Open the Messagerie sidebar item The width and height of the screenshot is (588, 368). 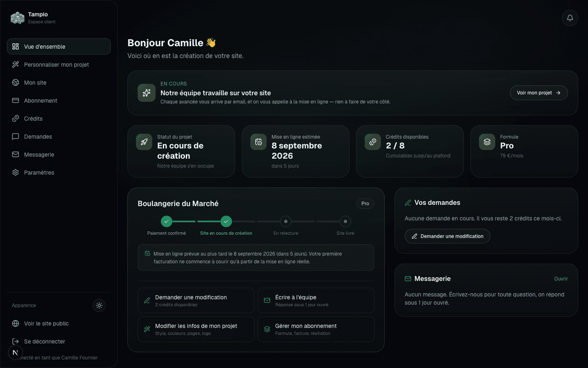click(59, 155)
